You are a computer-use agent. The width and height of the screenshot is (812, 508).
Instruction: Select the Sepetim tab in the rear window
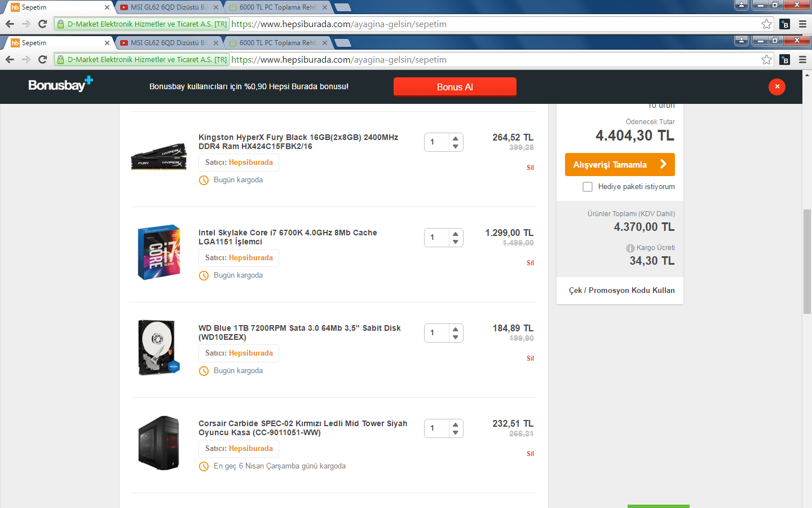point(59,7)
